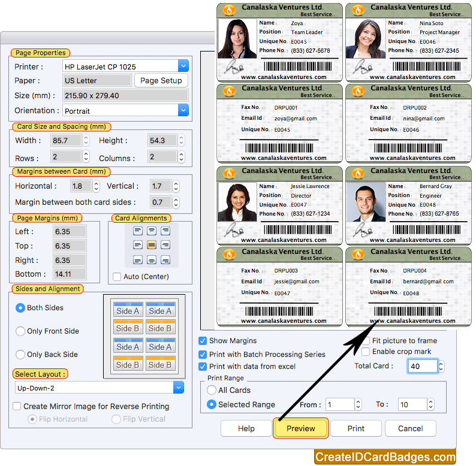This screenshot has height=466, width=476.
Task: Select top-center card alignment icon
Action: [152, 231]
